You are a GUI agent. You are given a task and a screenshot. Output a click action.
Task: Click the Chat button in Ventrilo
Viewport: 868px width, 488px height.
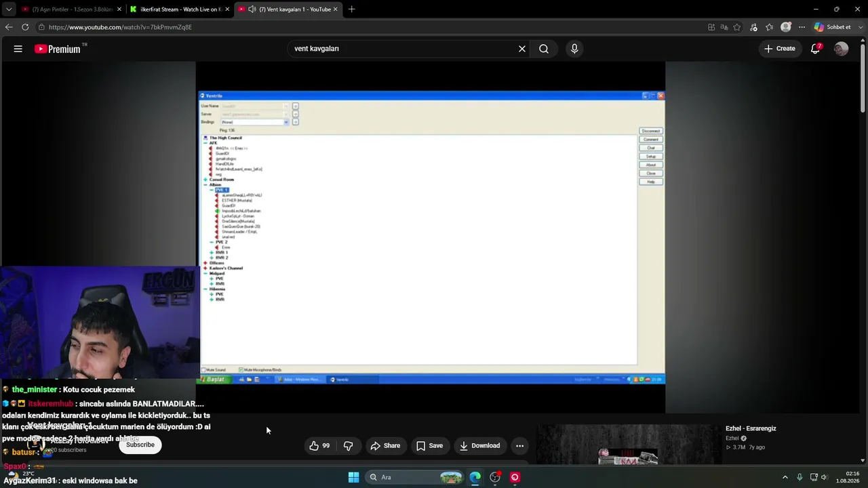[x=651, y=148]
